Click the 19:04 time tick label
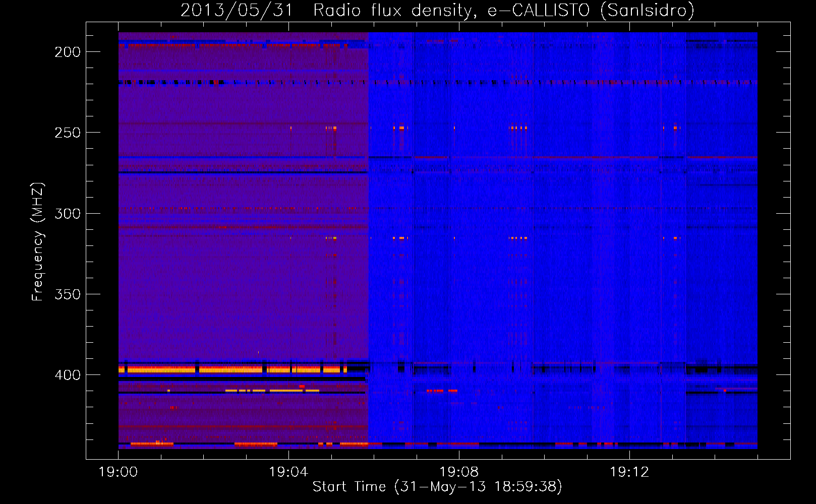 pyautogui.click(x=288, y=472)
